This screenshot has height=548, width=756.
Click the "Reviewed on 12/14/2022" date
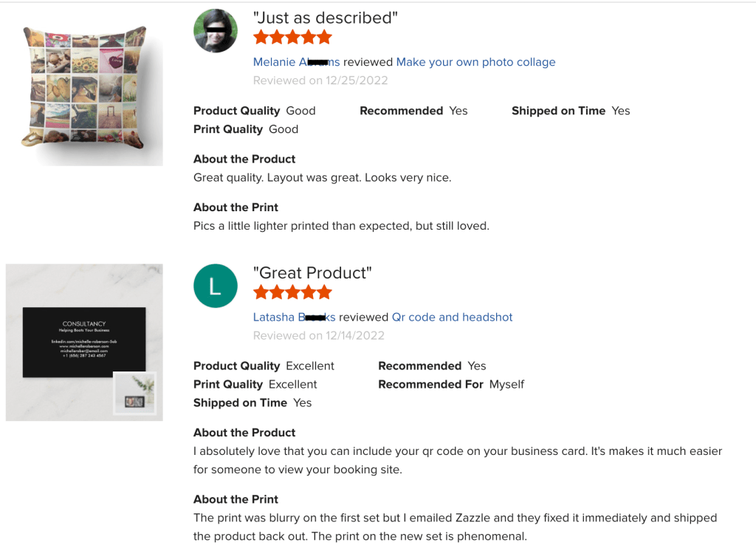pos(318,335)
